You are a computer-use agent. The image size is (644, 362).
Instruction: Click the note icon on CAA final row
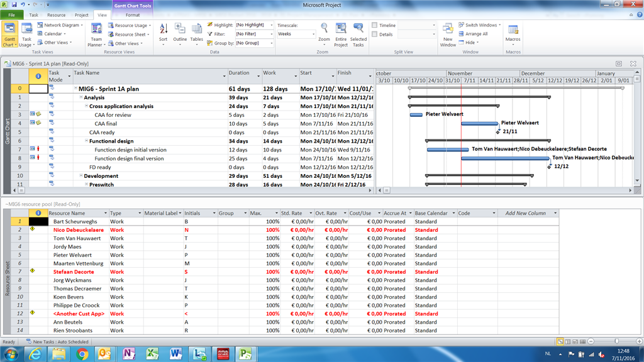[38, 123]
